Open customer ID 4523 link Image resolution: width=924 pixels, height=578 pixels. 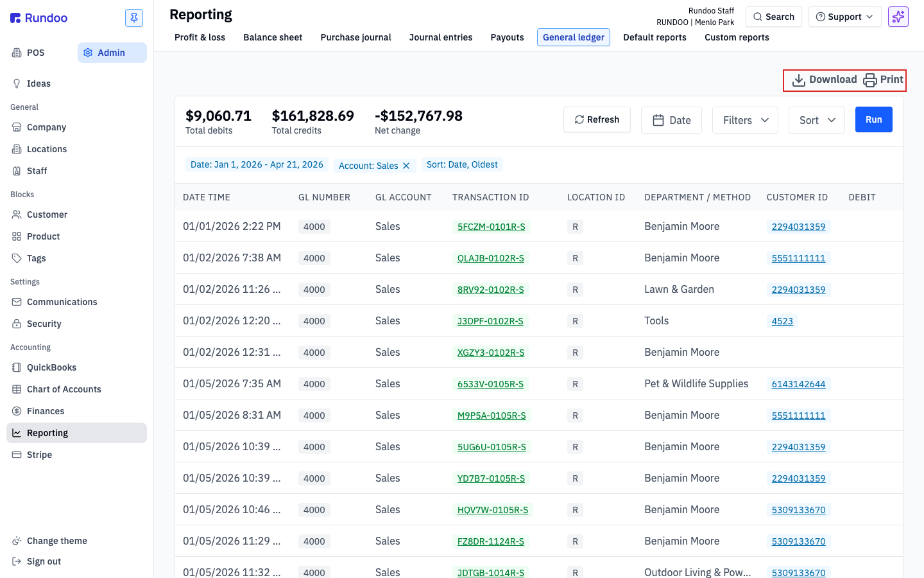[x=782, y=321]
